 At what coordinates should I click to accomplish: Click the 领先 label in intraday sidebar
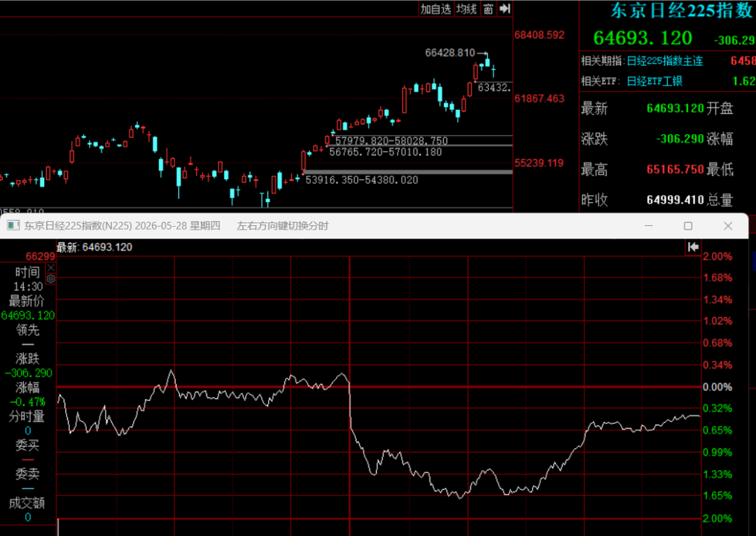(x=27, y=330)
